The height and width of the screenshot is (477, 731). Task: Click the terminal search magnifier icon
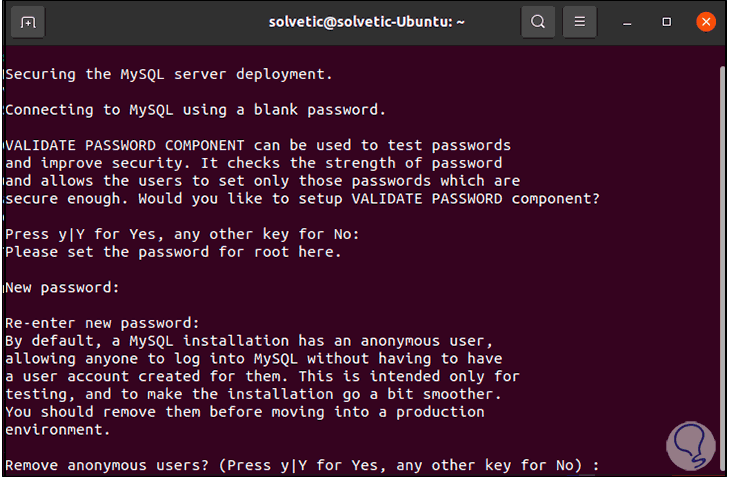click(538, 22)
